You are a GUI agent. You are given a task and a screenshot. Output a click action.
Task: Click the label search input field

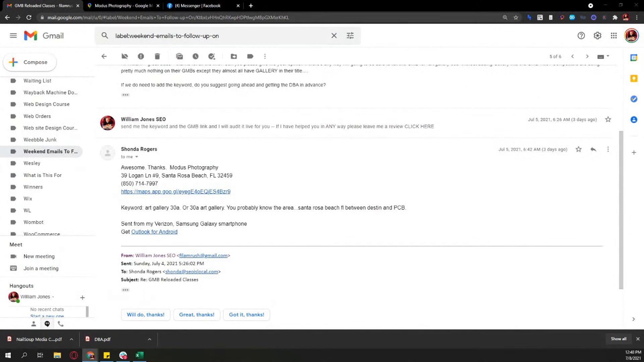(x=218, y=36)
